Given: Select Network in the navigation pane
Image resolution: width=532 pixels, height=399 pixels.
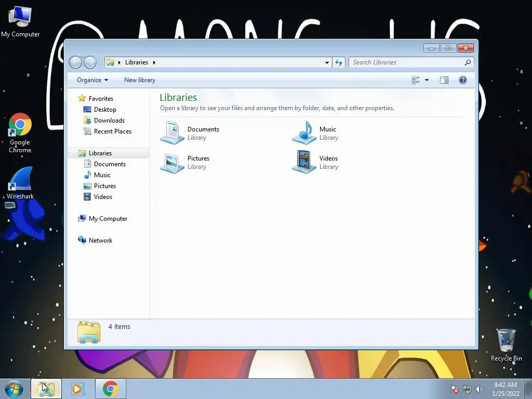Looking at the screenshot, I should click(100, 241).
